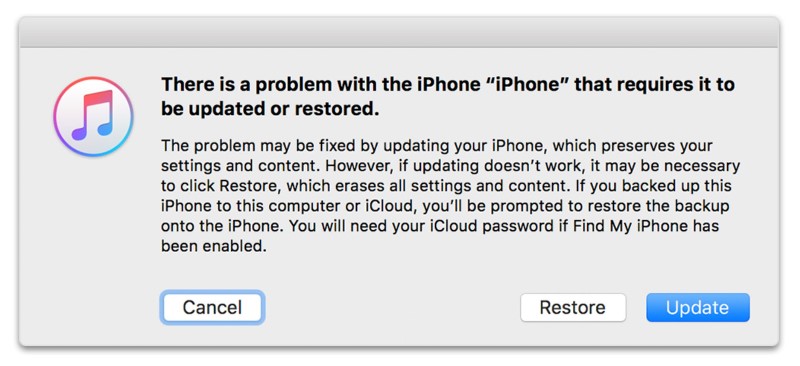Click the bold heading about iPhone problem
This screenshot has height=366, width=800.
[x=448, y=96]
